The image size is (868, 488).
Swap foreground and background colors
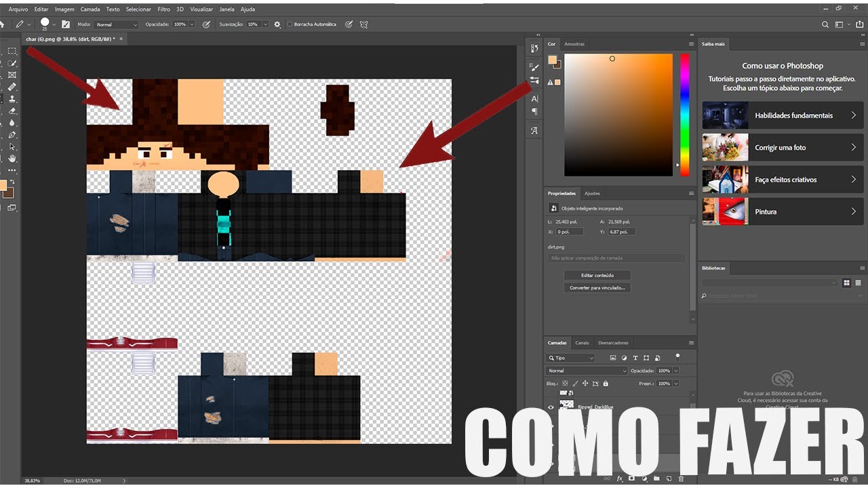[x=12, y=182]
